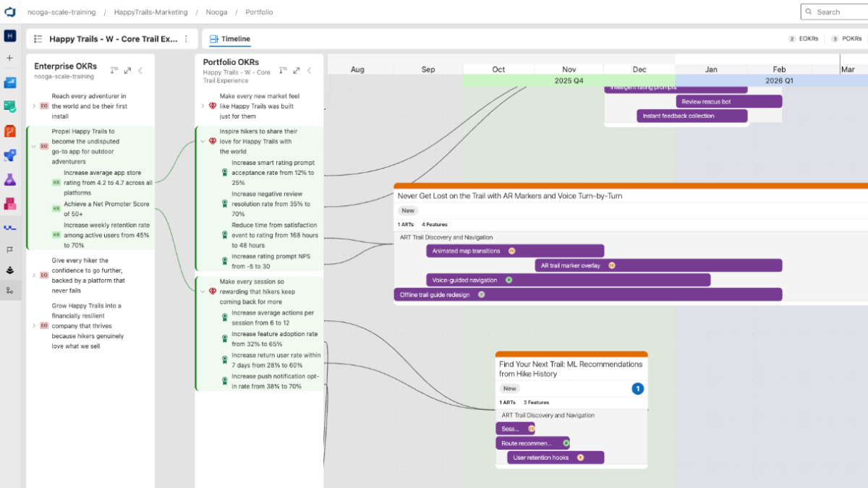Toggle the POKRs count filter
This screenshot has width=868, height=488.
point(846,39)
